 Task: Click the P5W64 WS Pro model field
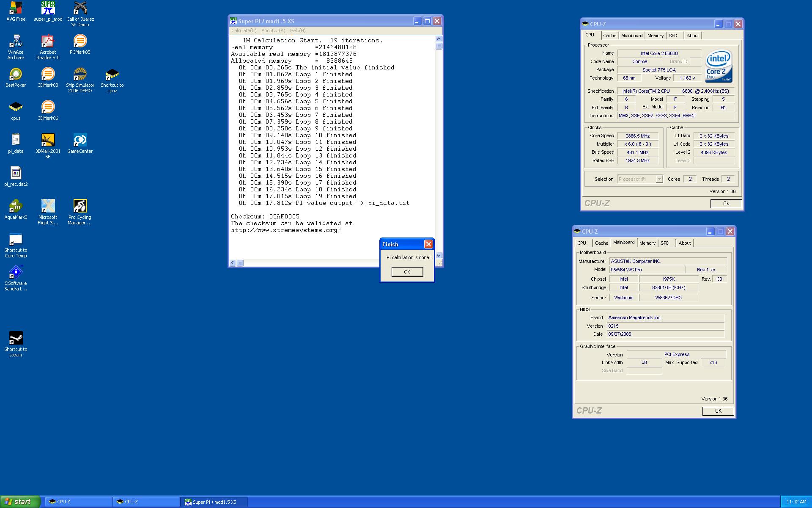pyautogui.click(x=647, y=270)
